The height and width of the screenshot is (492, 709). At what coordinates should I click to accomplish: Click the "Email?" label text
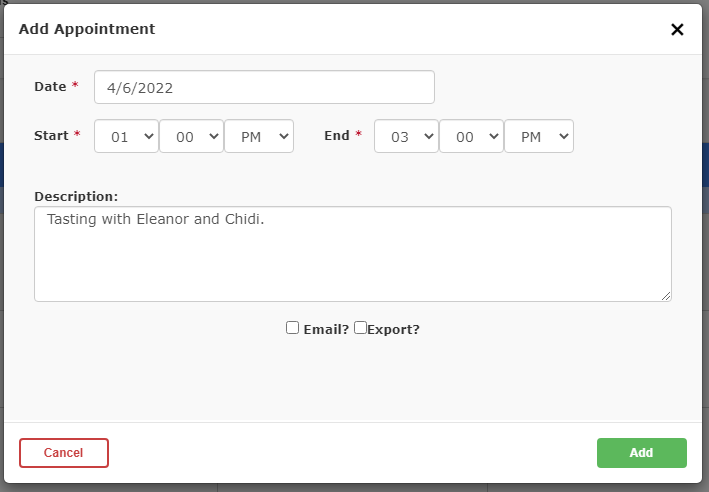point(326,330)
